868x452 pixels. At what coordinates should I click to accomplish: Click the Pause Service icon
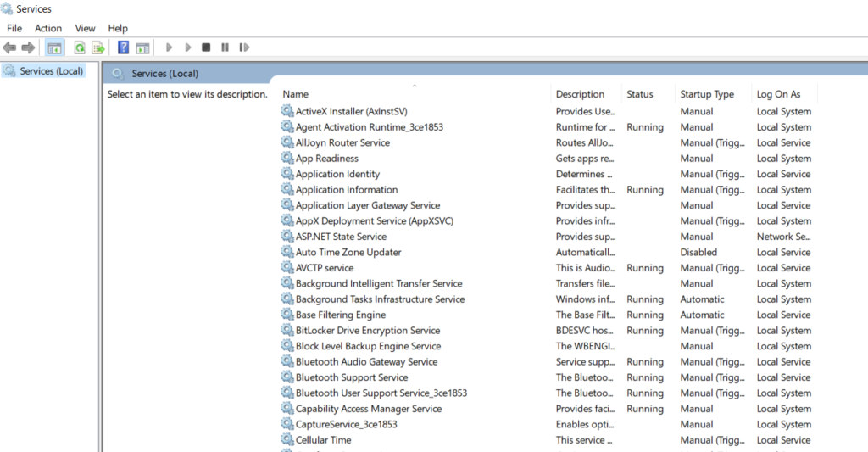click(x=225, y=47)
